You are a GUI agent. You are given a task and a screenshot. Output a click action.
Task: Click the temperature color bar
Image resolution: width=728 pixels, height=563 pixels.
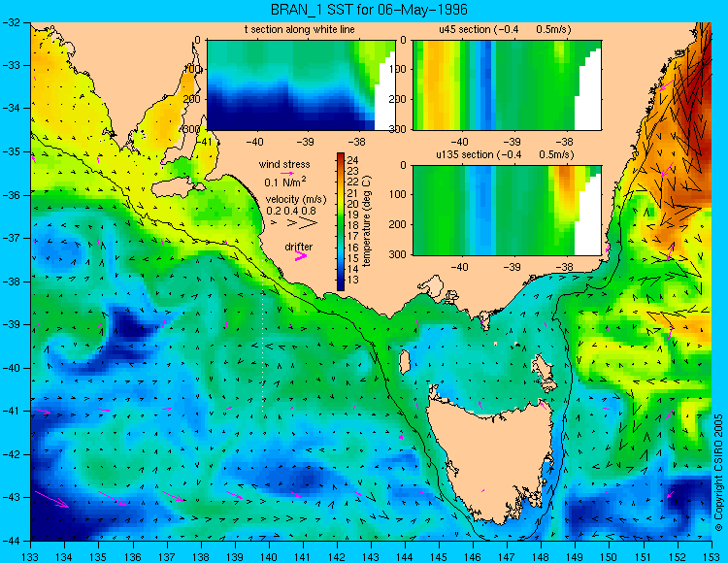click(341, 222)
